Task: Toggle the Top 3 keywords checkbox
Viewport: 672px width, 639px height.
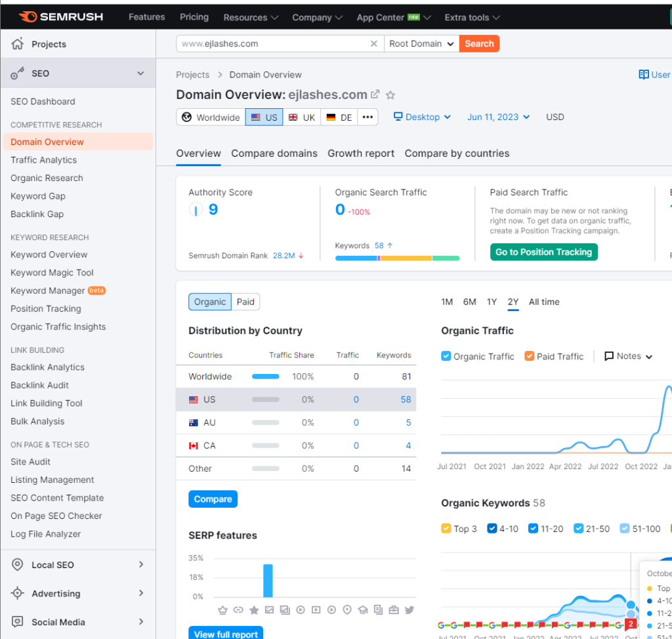Action: (446, 529)
